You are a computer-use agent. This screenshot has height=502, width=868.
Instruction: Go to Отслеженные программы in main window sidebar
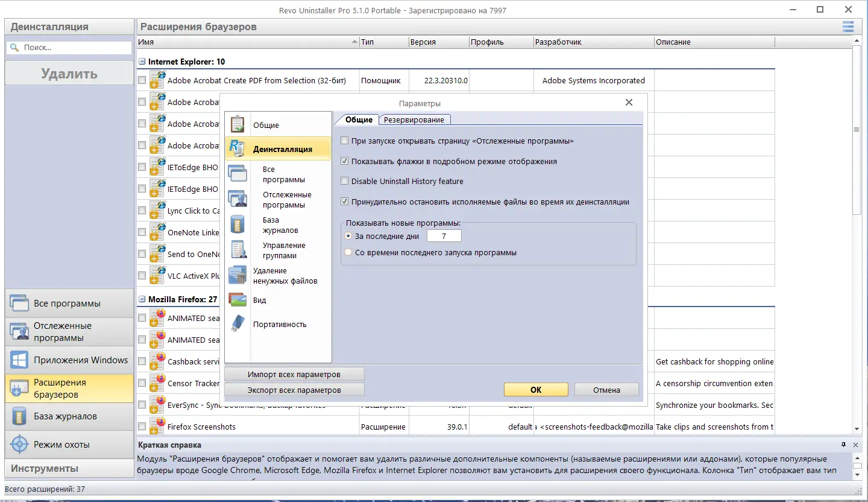pos(69,332)
